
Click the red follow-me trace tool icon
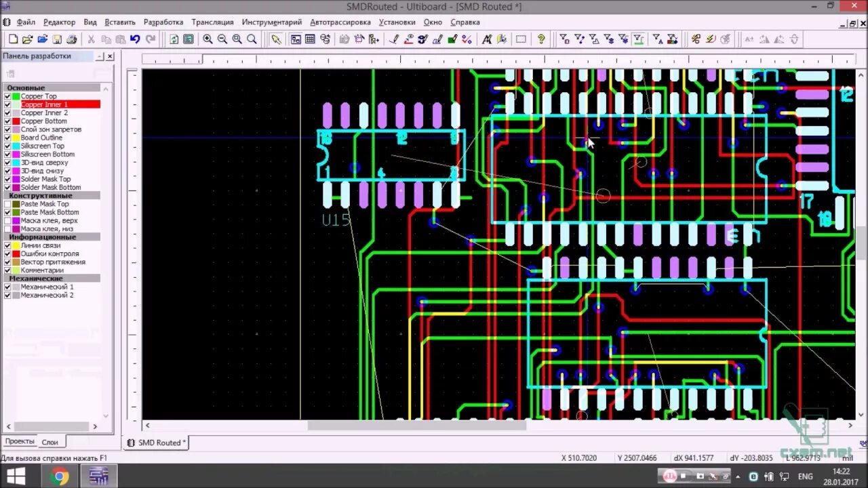click(x=408, y=39)
